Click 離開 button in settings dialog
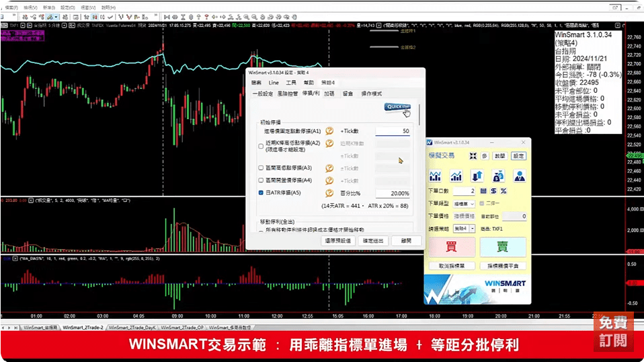 [x=406, y=241]
